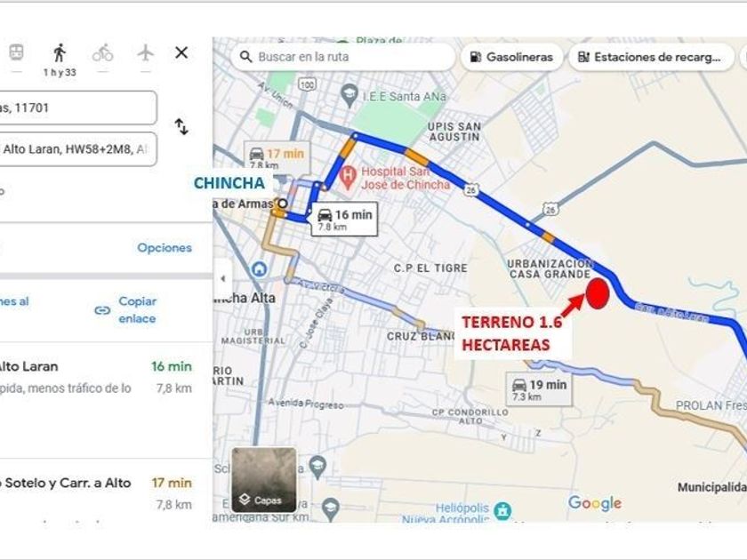Open the Capas layers thumbnail
This screenshot has height=560, width=747.
click(263, 479)
